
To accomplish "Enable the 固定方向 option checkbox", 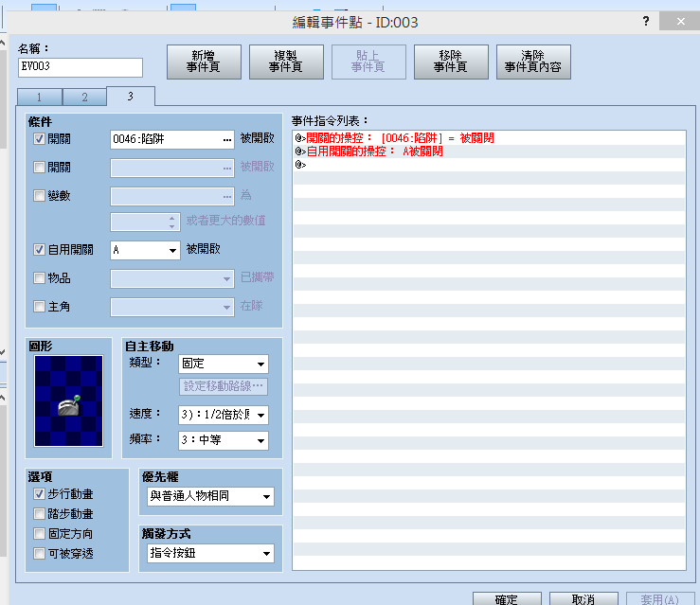I will click(x=39, y=534).
